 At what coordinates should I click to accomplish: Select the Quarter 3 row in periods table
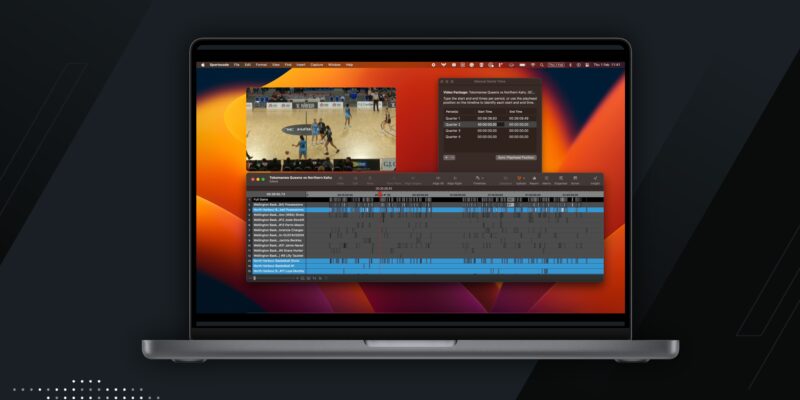point(489,131)
